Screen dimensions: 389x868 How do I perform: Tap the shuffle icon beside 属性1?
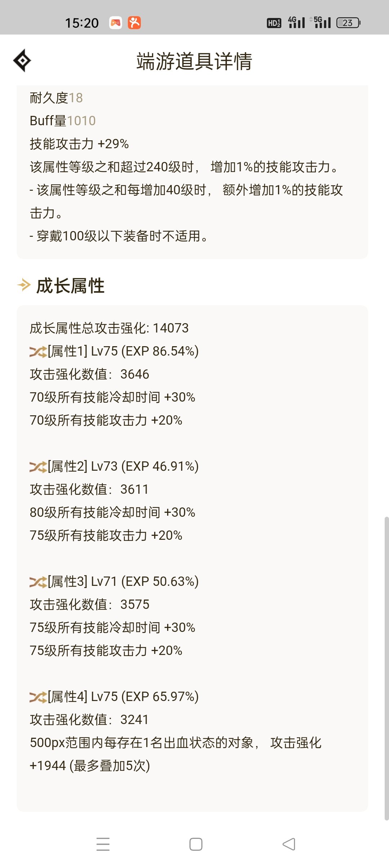(38, 352)
